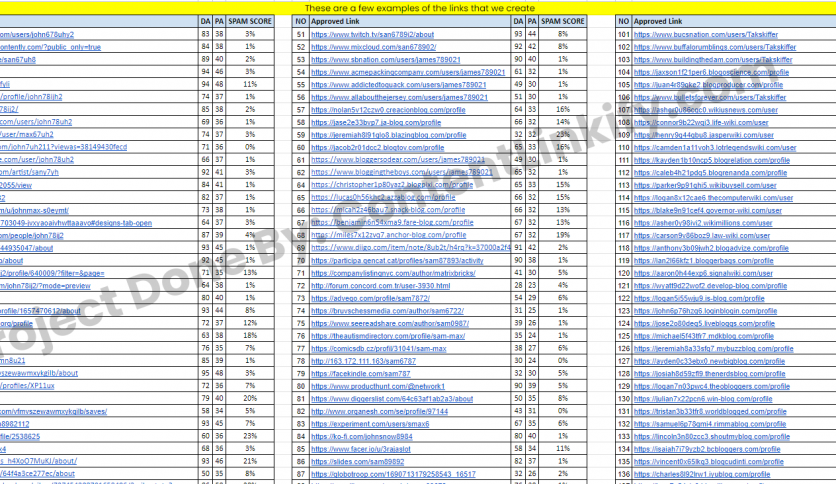
Task: Open the bruvschessmedia.com author link
Action: coord(387,311)
